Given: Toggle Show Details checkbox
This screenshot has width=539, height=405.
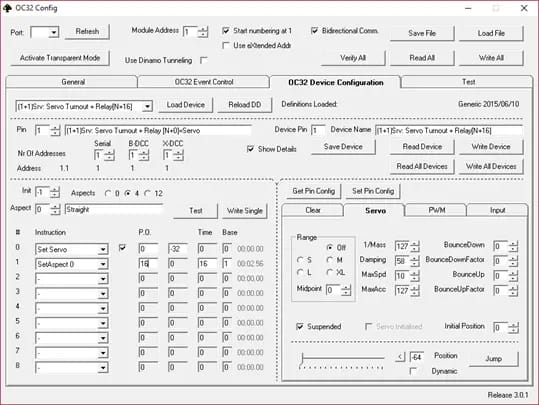Looking at the screenshot, I should [250, 149].
